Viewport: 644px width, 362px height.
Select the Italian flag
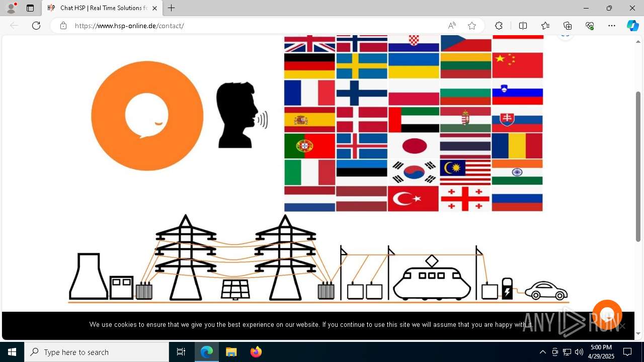pyautogui.click(x=309, y=172)
